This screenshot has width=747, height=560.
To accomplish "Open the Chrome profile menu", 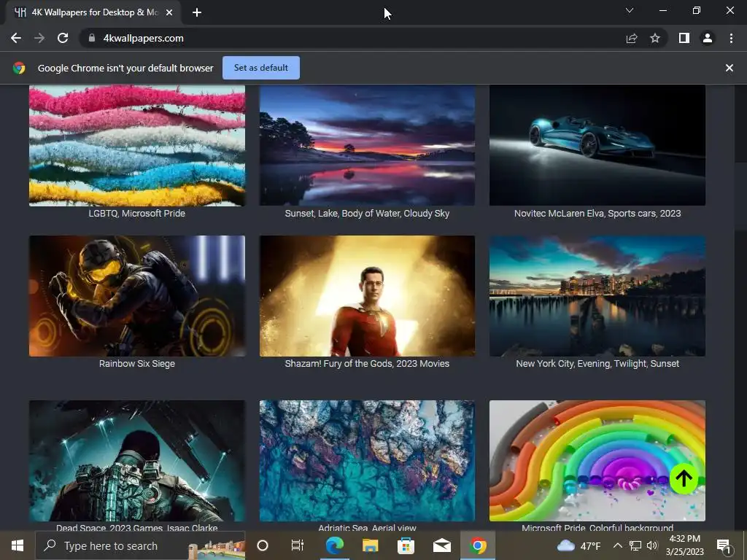I will 708,38.
